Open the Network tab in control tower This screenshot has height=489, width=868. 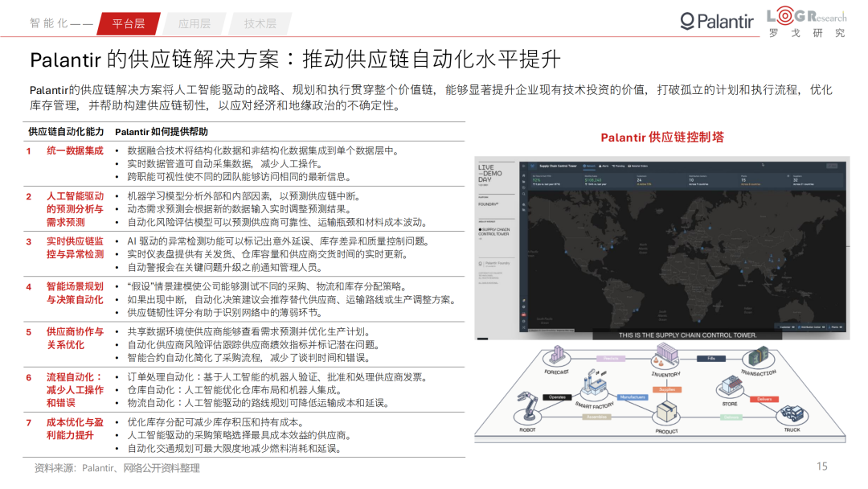(x=589, y=166)
